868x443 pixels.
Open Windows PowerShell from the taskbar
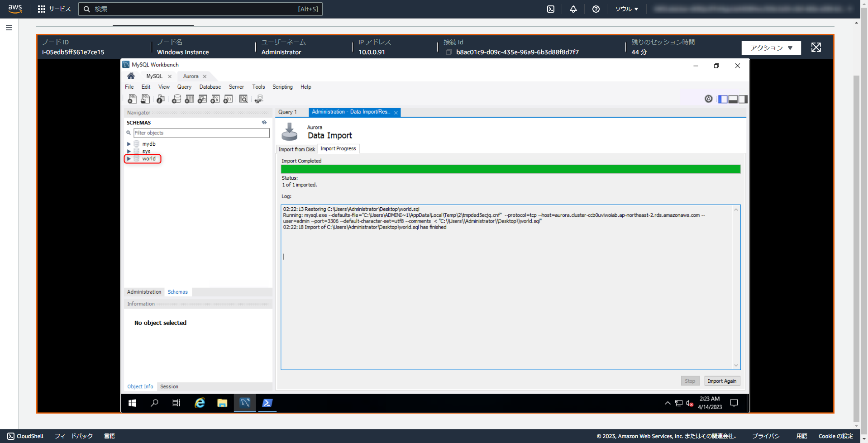pyautogui.click(x=267, y=403)
